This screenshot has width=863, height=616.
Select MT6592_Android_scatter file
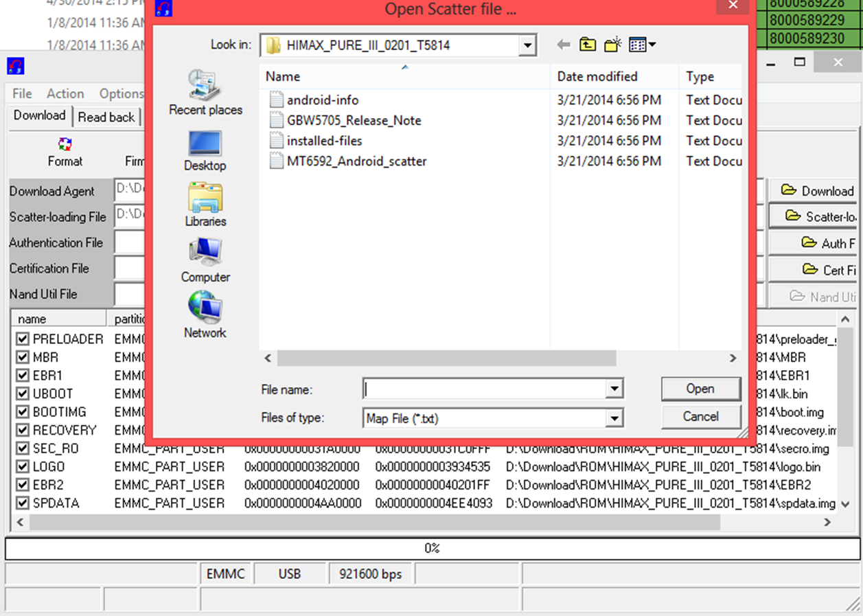click(x=356, y=161)
